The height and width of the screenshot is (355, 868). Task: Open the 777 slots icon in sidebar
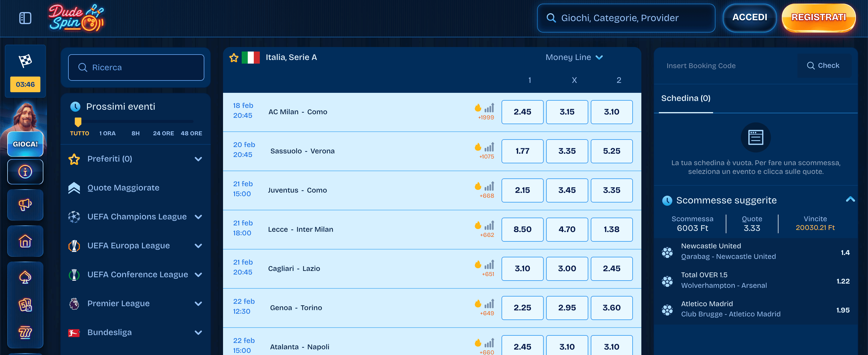point(25,332)
